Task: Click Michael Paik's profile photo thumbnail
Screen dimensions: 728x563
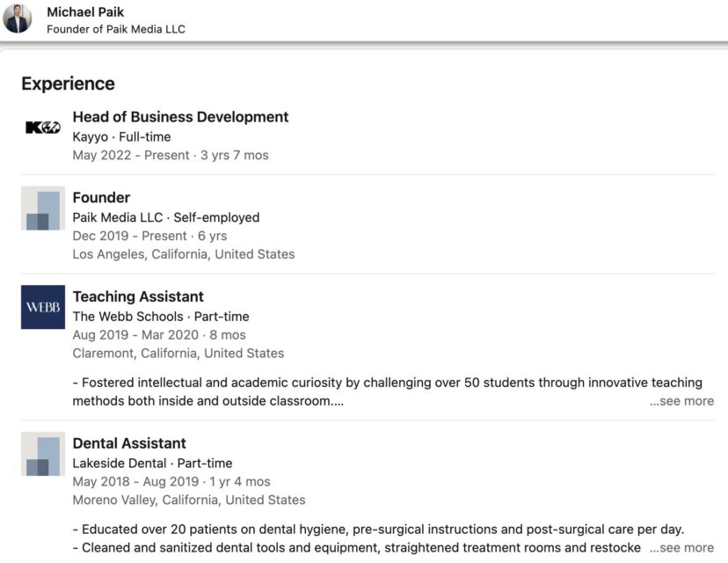Action: pos(18,18)
